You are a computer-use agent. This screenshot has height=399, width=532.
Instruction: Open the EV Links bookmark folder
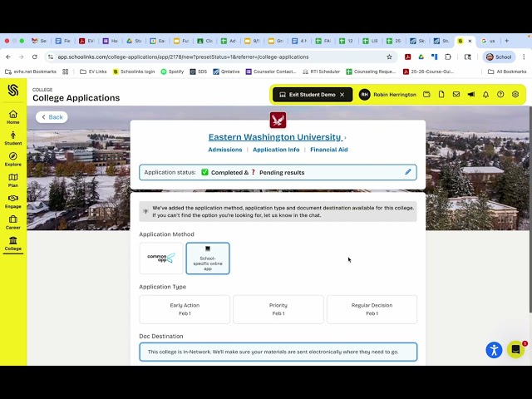[x=93, y=71]
